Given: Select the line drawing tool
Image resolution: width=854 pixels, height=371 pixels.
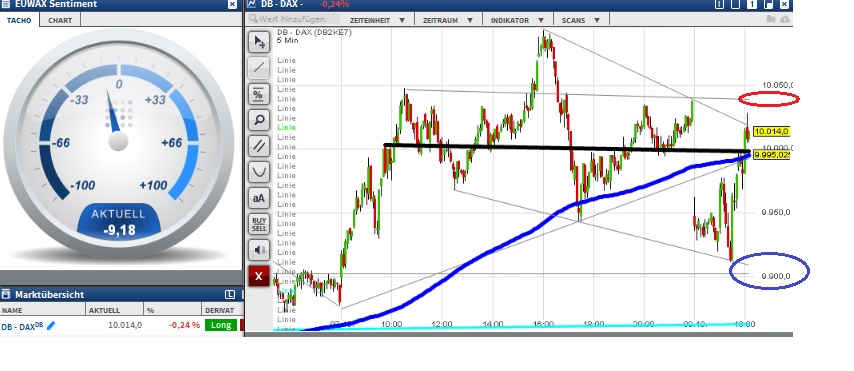Looking at the screenshot, I should pos(259,68).
